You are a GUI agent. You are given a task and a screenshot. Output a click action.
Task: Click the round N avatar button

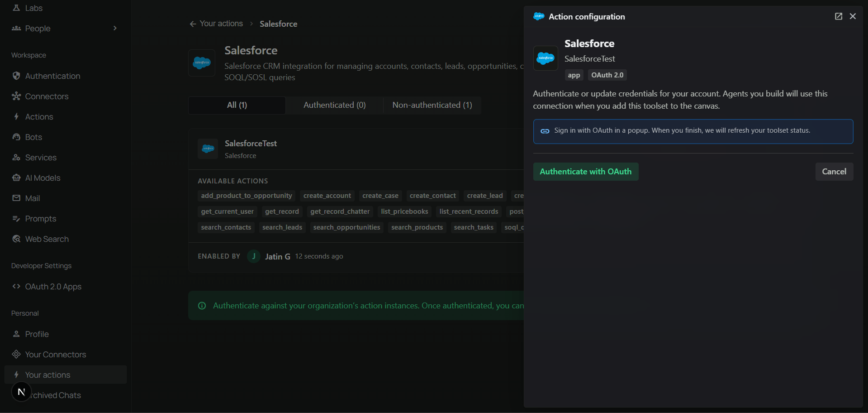(21, 392)
